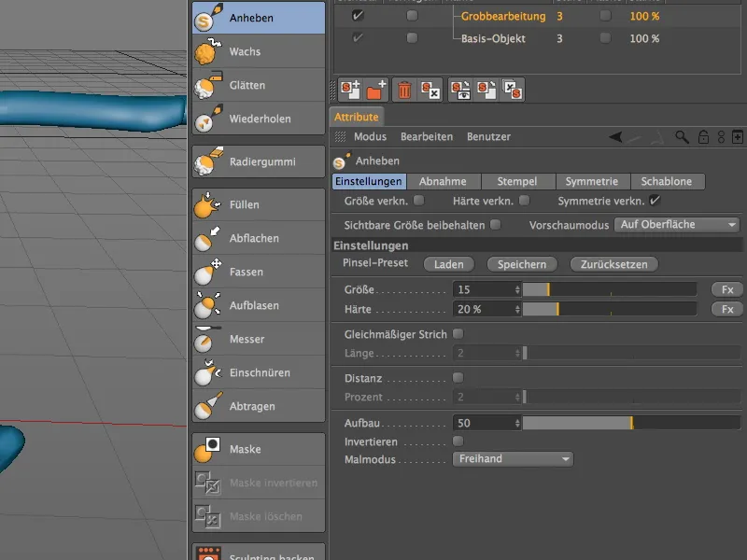Image resolution: width=747 pixels, height=560 pixels.
Task: Select the Maske tool
Action: tap(259, 450)
